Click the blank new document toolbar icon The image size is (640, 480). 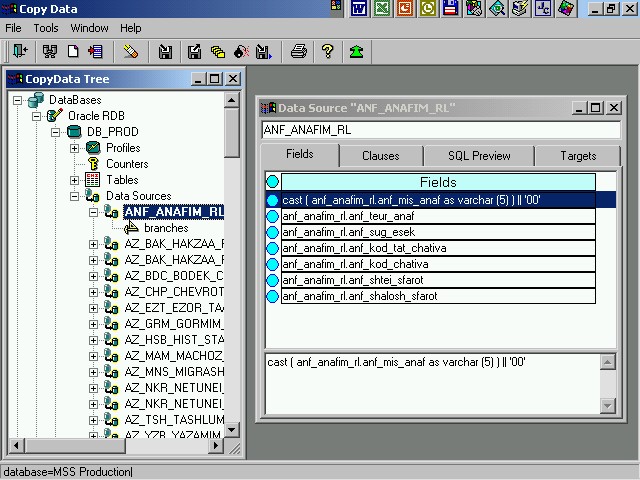[74, 51]
